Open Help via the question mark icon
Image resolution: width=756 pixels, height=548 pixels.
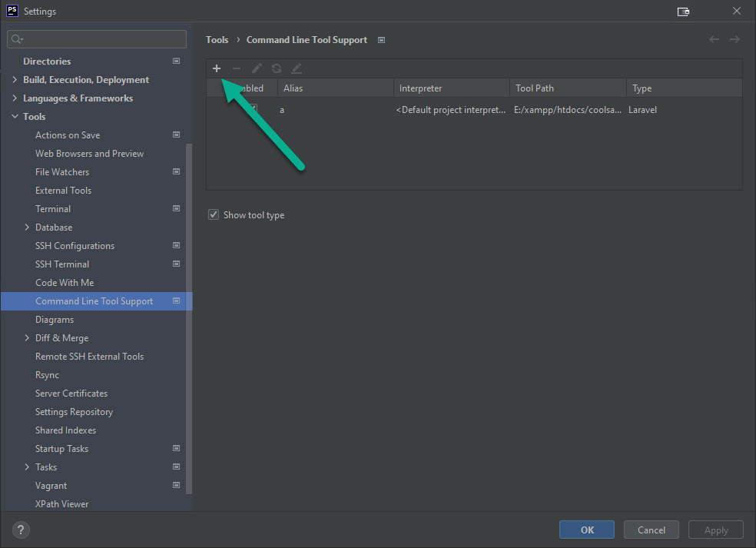(x=20, y=530)
